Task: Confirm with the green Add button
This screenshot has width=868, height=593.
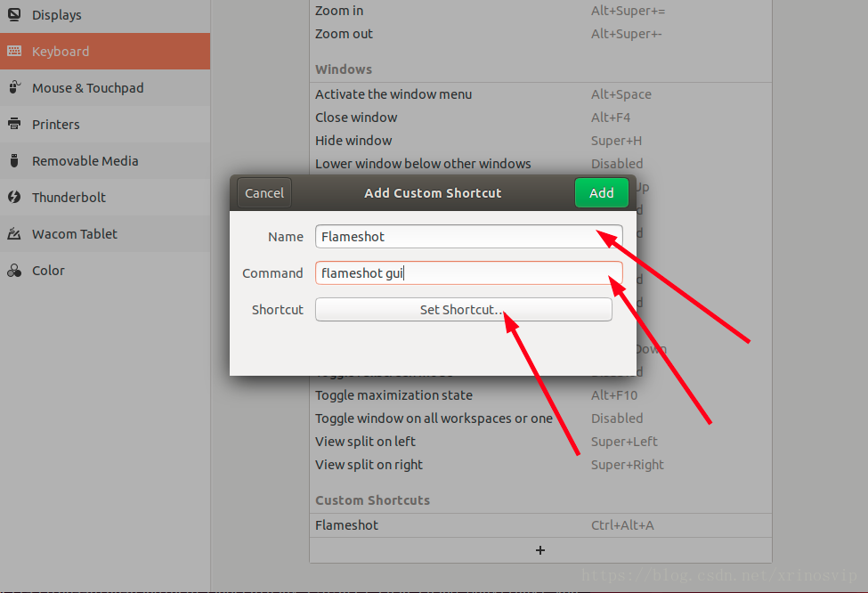Action: coord(601,192)
